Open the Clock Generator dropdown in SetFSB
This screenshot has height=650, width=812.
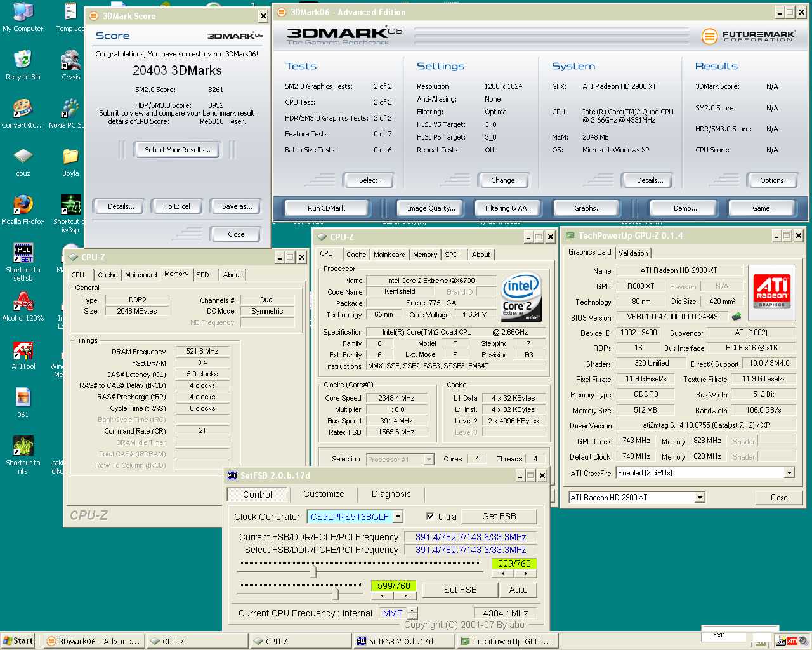coord(398,517)
